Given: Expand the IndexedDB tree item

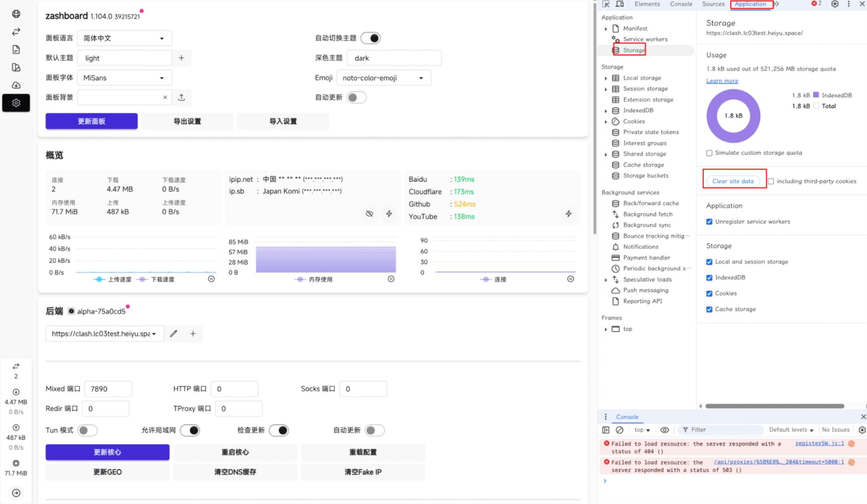Looking at the screenshot, I should [606, 110].
